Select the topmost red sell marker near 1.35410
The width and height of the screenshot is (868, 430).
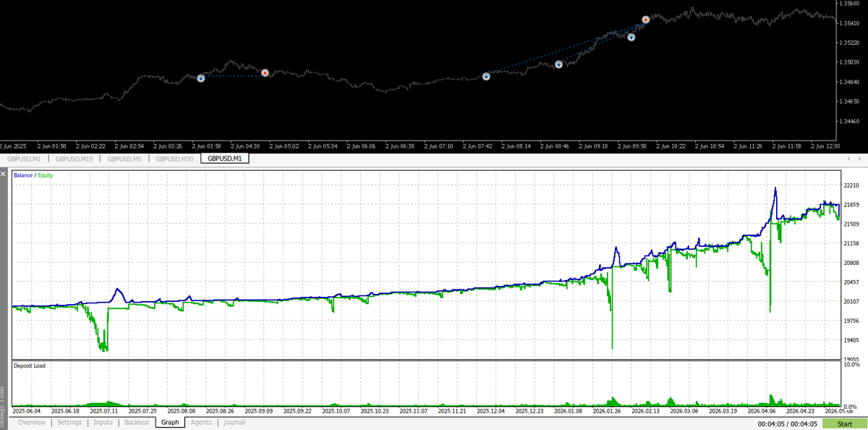[646, 20]
